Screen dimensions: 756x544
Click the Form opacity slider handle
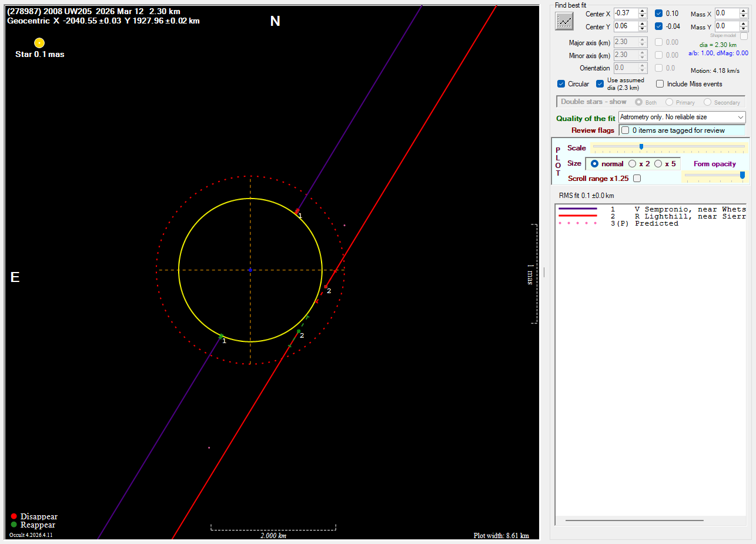point(742,175)
